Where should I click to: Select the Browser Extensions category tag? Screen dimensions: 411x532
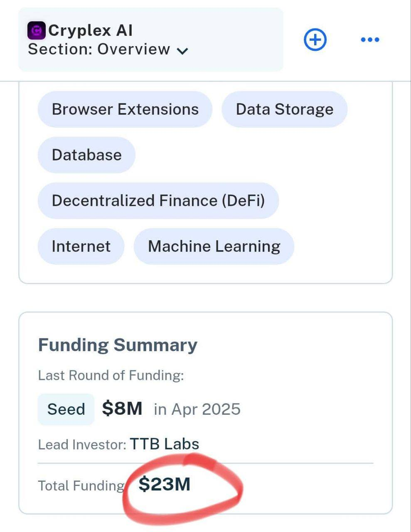coord(125,109)
